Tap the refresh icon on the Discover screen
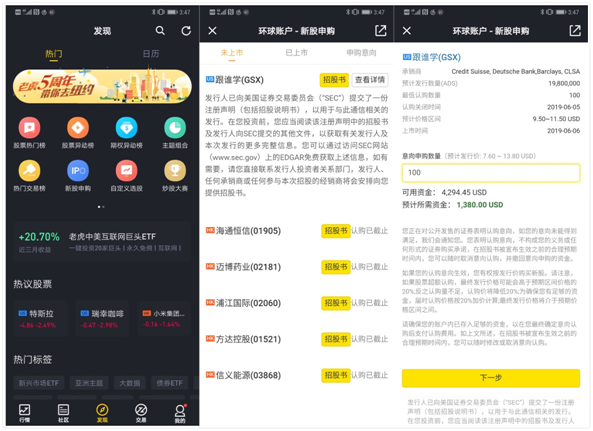 pos(186,31)
